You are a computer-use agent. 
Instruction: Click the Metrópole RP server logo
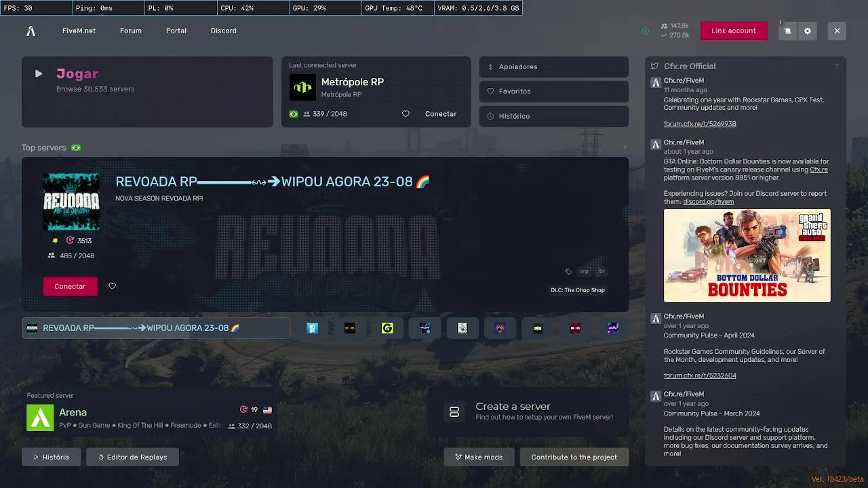302,87
